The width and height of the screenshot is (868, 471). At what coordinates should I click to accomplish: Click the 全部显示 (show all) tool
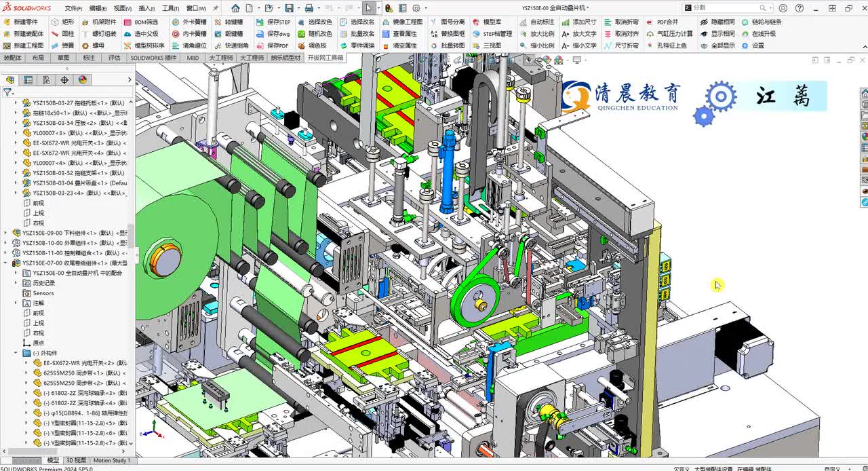tap(717, 45)
